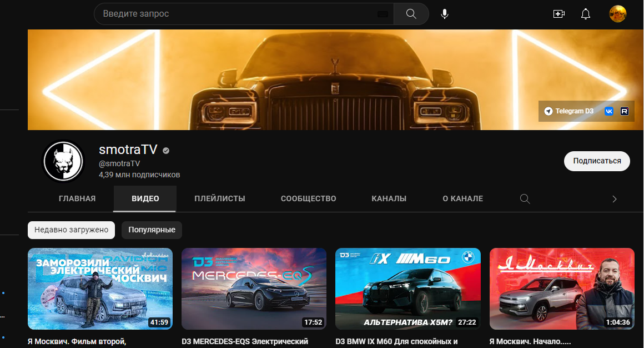Open notifications bell

point(586,14)
